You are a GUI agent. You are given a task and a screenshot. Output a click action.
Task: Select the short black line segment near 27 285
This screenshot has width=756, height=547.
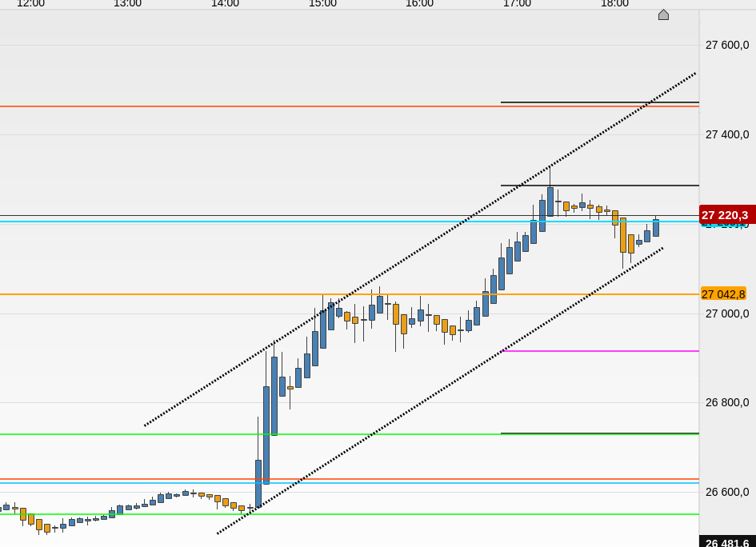(x=600, y=185)
